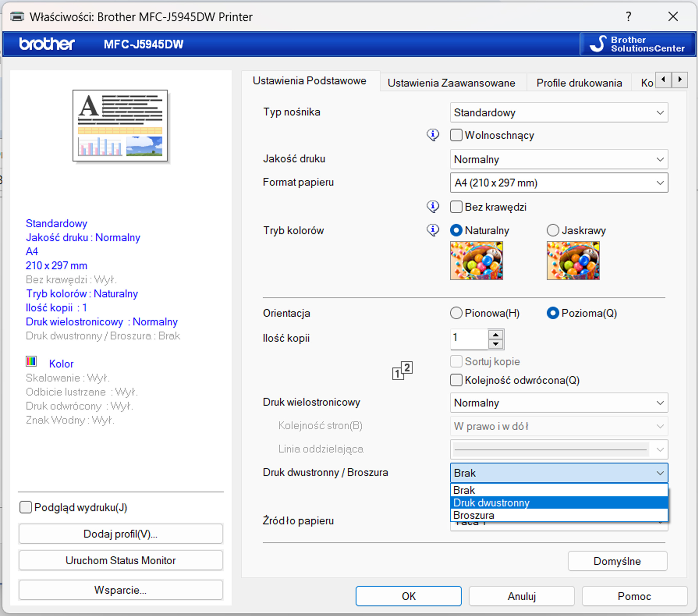698x616 pixels.
Task: Tick the Kolejność odwrócona checkbox
Action: coord(456,380)
